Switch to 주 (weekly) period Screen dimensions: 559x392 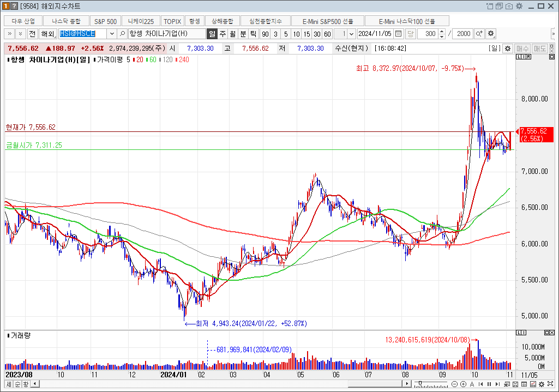pos(223,34)
